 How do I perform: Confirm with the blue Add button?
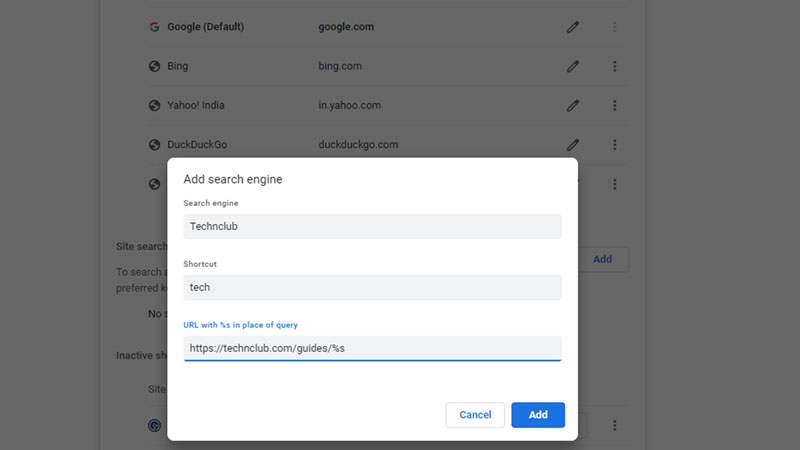pyautogui.click(x=538, y=415)
